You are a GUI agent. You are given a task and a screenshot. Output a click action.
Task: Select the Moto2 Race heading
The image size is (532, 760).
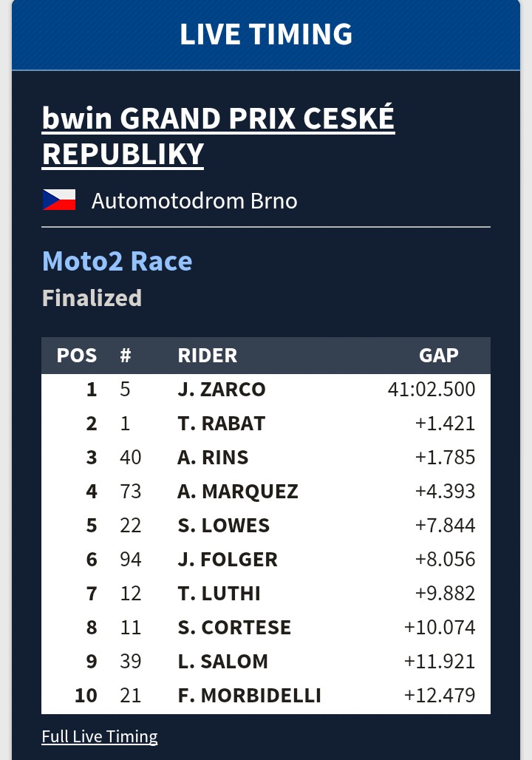point(117,261)
